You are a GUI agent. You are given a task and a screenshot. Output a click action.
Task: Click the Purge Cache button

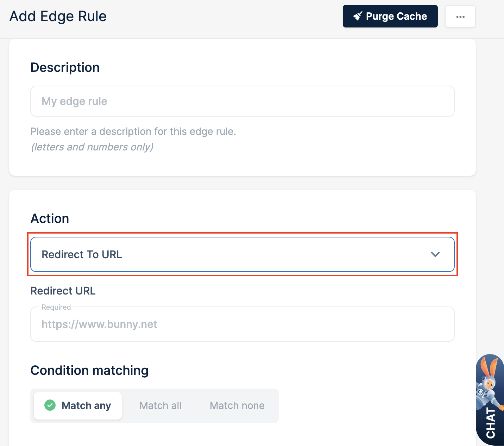coord(390,16)
